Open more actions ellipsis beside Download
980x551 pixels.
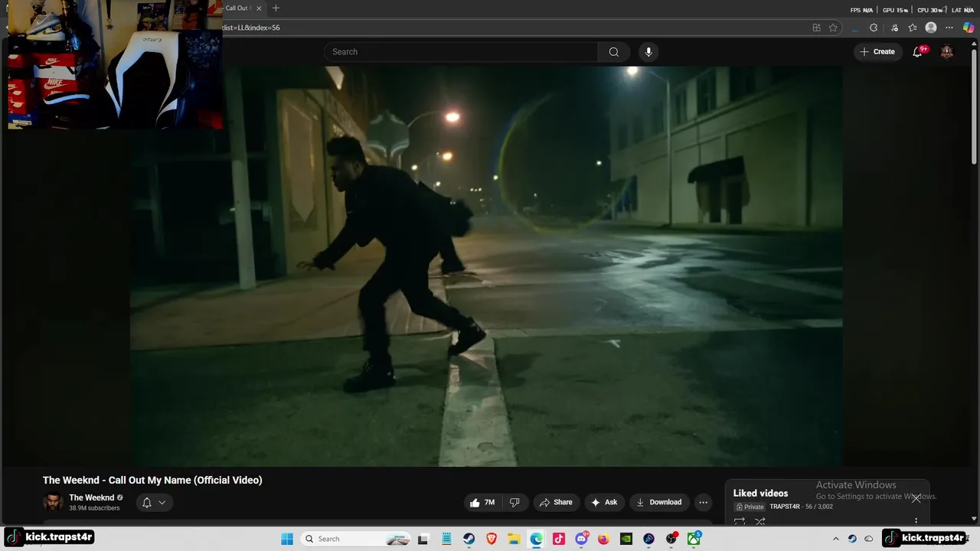[704, 503]
